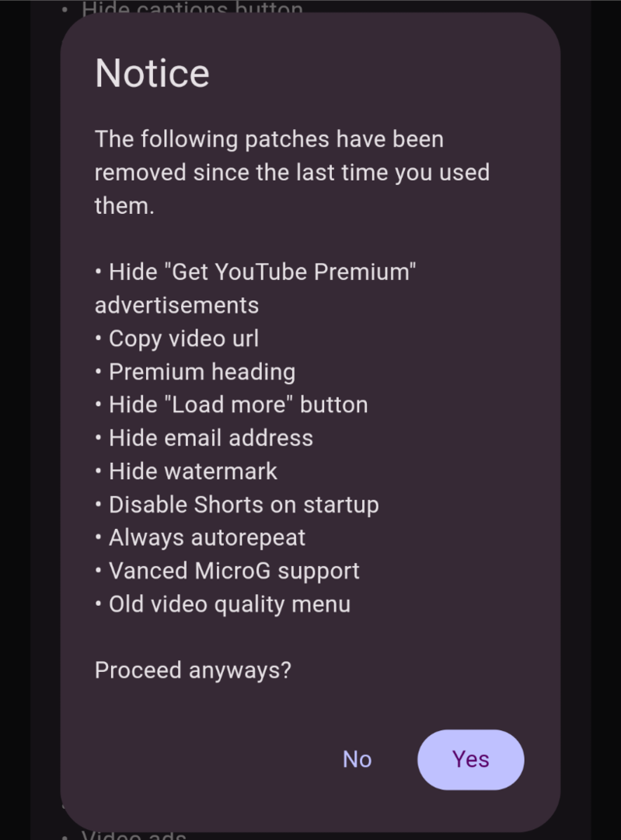
Task: Click the "patches have been removed" message text
Action: pos(291,172)
